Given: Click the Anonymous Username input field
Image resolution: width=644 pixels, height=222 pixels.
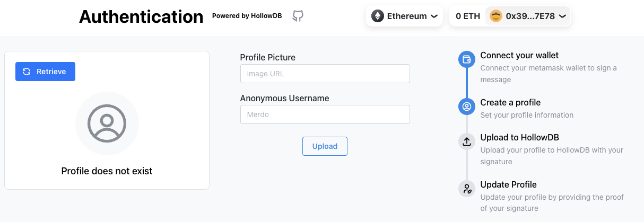Looking at the screenshot, I should click(325, 114).
